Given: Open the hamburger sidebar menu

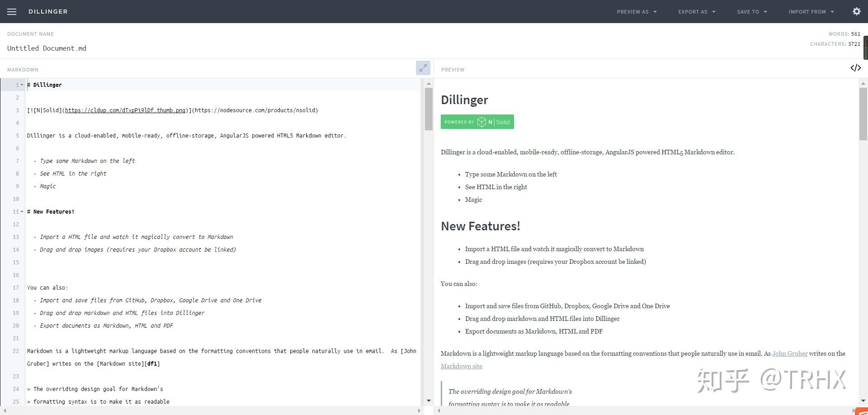Looking at the screenshot, I should click(x=12, y=12).
